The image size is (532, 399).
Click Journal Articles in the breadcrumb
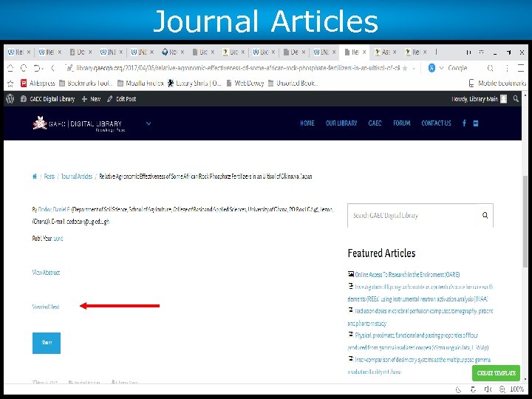point(77,177)
